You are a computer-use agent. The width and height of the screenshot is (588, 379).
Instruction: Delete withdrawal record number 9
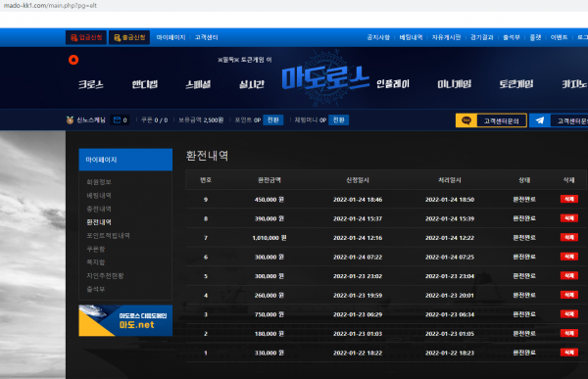pyautogui.click(x=568, y=199)
